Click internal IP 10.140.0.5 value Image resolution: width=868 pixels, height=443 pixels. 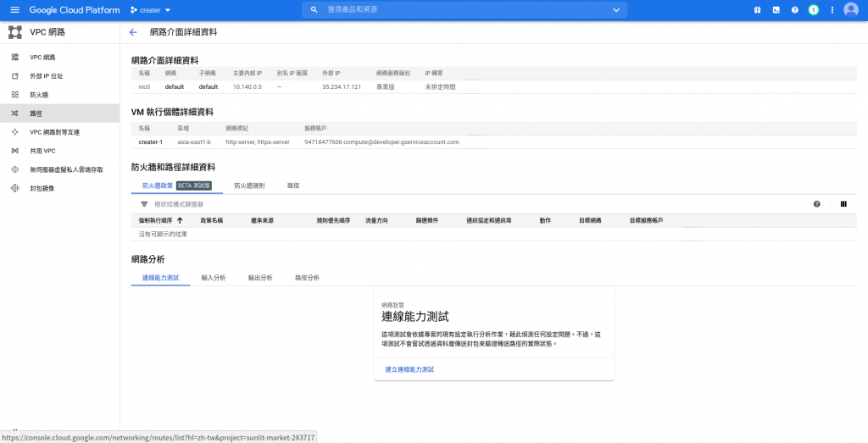[x=248, y=87]
